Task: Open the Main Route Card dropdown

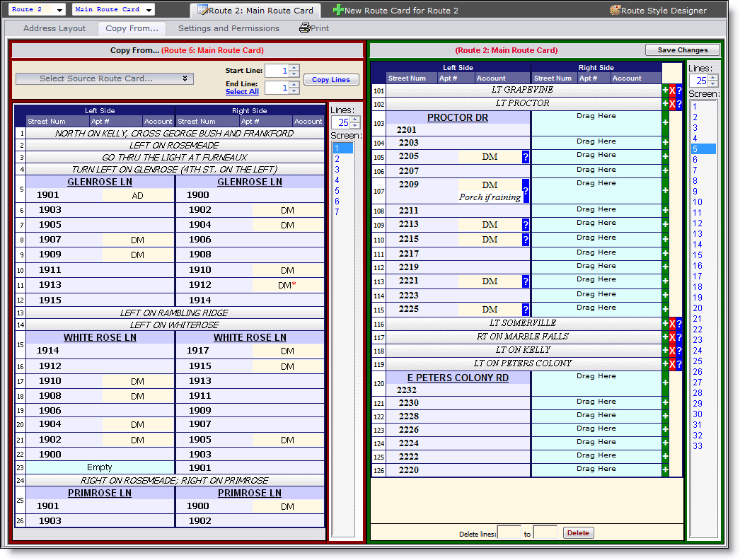Action: coord(113,10)
